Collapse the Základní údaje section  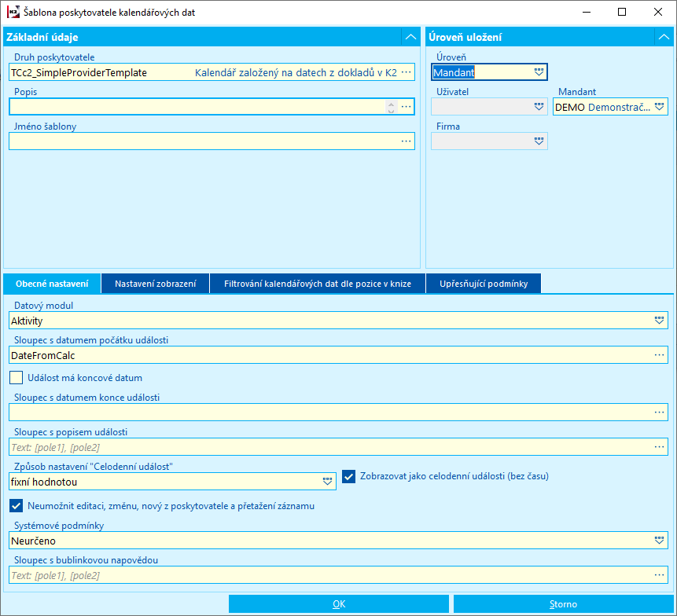coord(410,37)
